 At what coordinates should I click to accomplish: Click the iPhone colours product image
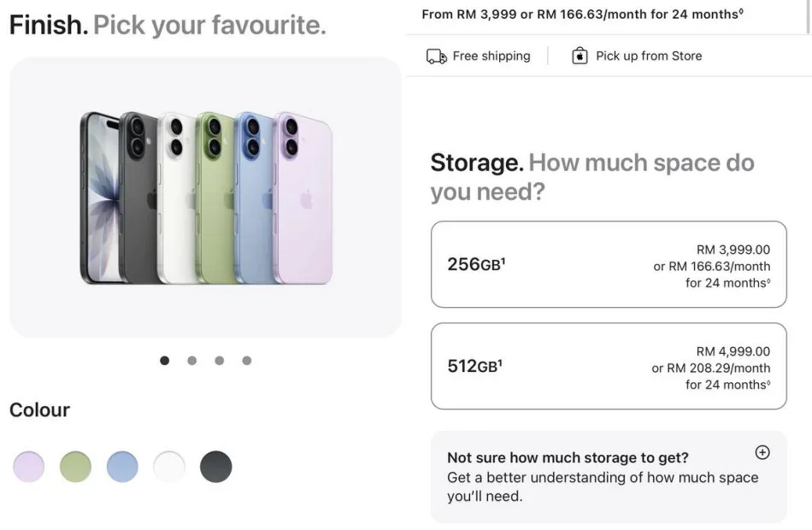tap(205, 197)
